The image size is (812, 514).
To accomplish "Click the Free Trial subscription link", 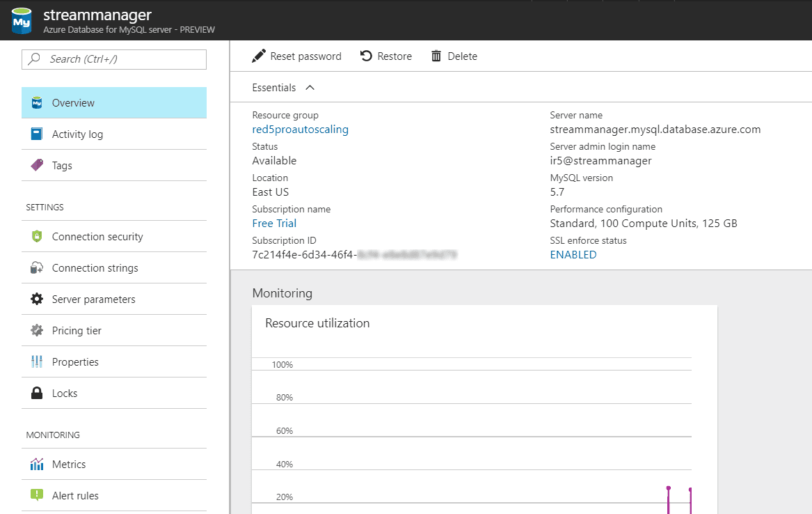I will pos(274,224).
